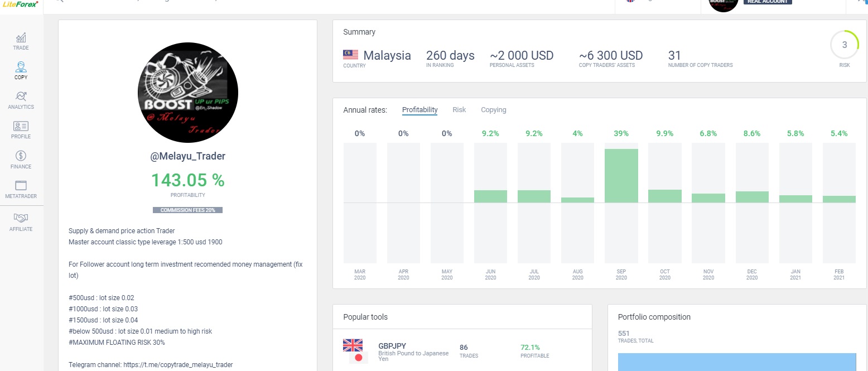The height and width of the screenshot is (371, 868).
Task: Click the Commission Fees 20% badge
Action: coord(188,210)
